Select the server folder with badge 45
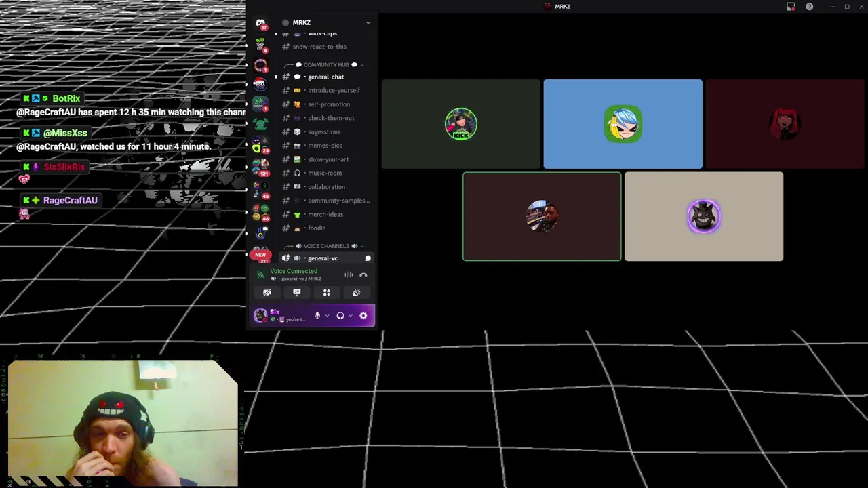 pos(260,189)
